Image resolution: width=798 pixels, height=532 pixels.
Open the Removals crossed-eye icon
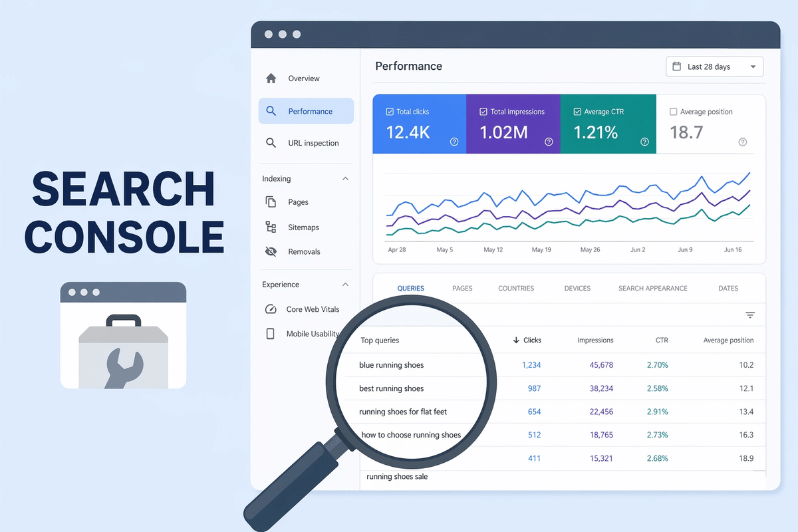[x=271, y=252]
